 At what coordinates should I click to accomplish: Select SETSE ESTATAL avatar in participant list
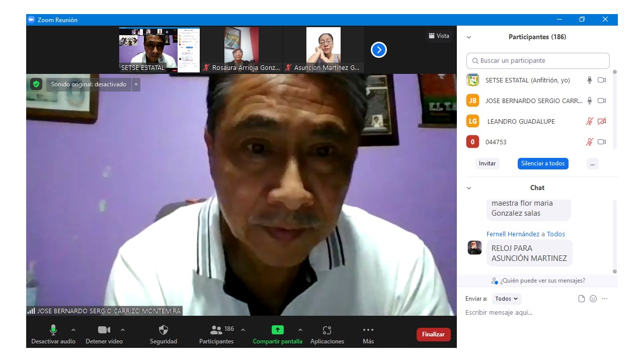click(x=472, y=80)
